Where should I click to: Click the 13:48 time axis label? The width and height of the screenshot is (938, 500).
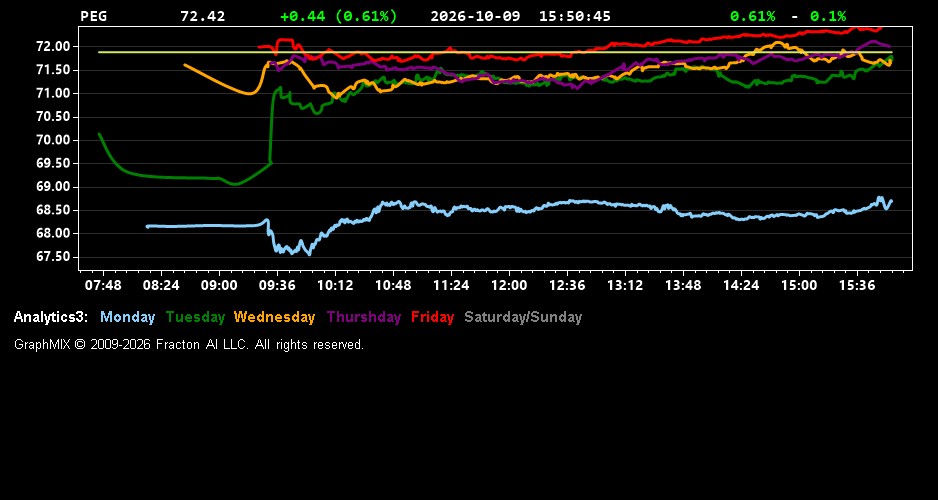point(683,285)
